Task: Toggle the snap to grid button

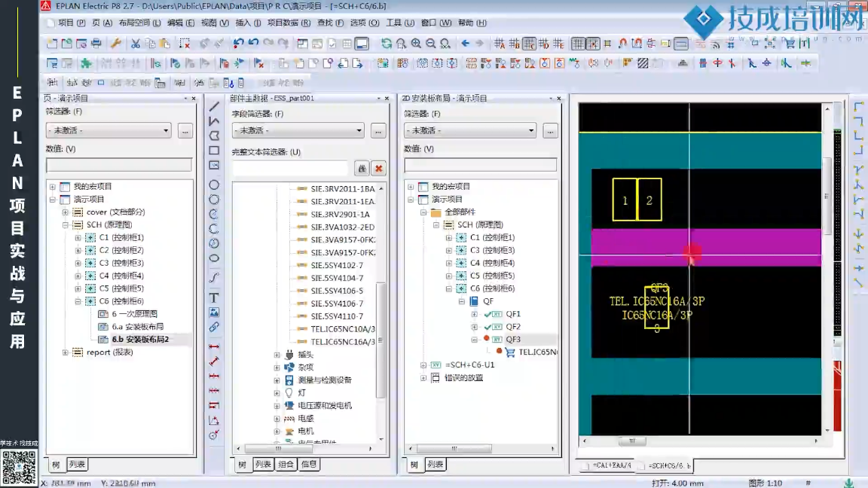Action: pyautogui.click(x=593, y=43)
